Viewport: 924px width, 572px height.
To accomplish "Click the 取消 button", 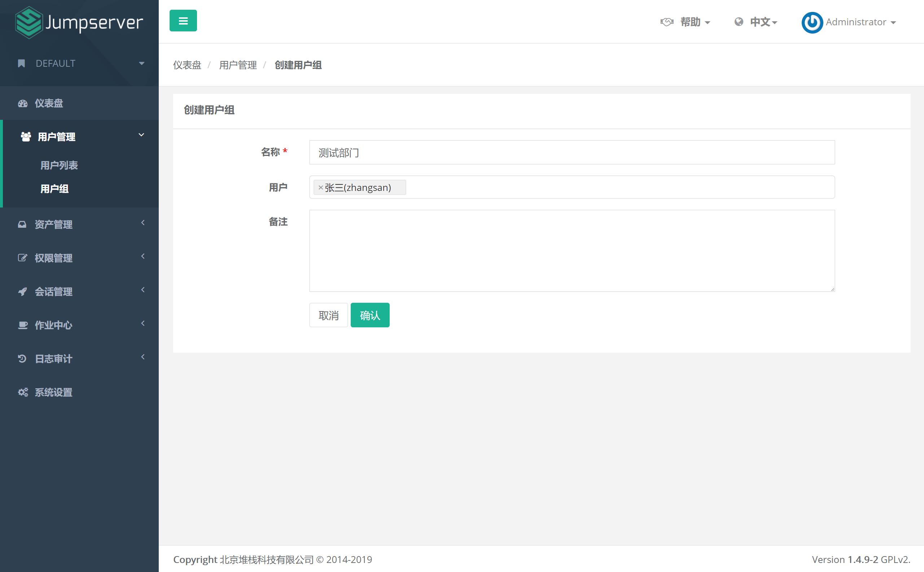I will [328, 315].
